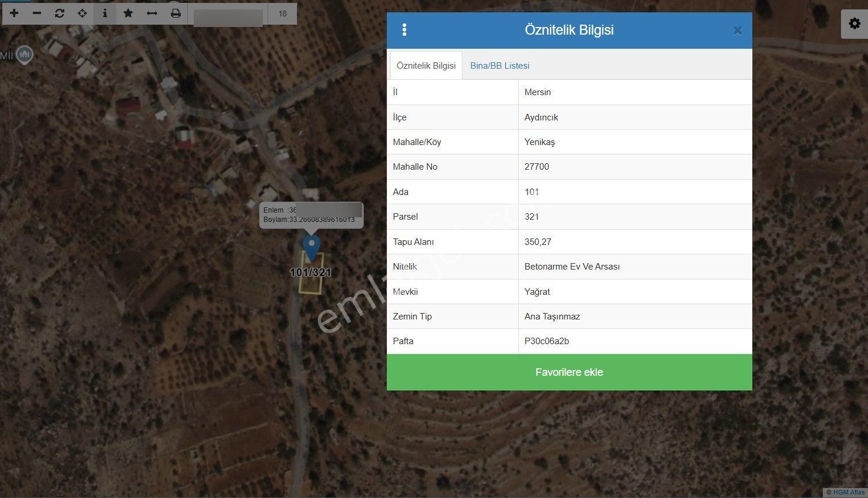Refresh the map view
The width and height of the screenshot is (868, 498).
[x=59, y=13]
